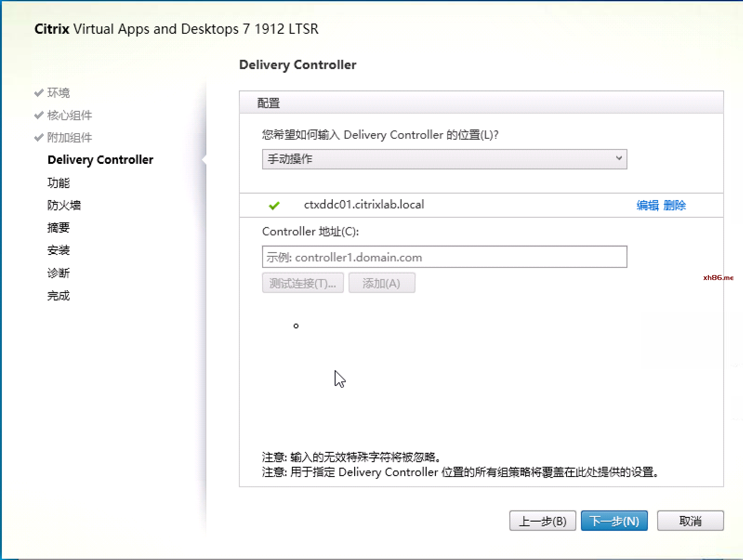Screen dimensions: 743x560
Task: Cancel the installer with 取消
Action: click(x=690, y=521)
